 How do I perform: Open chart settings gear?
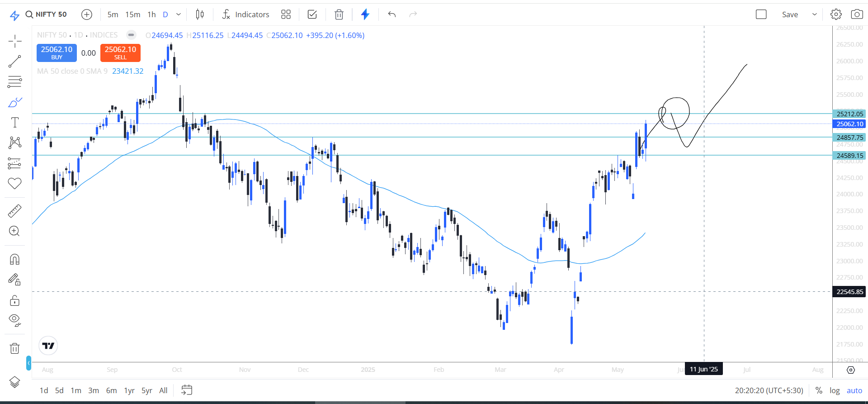(836, 14)
